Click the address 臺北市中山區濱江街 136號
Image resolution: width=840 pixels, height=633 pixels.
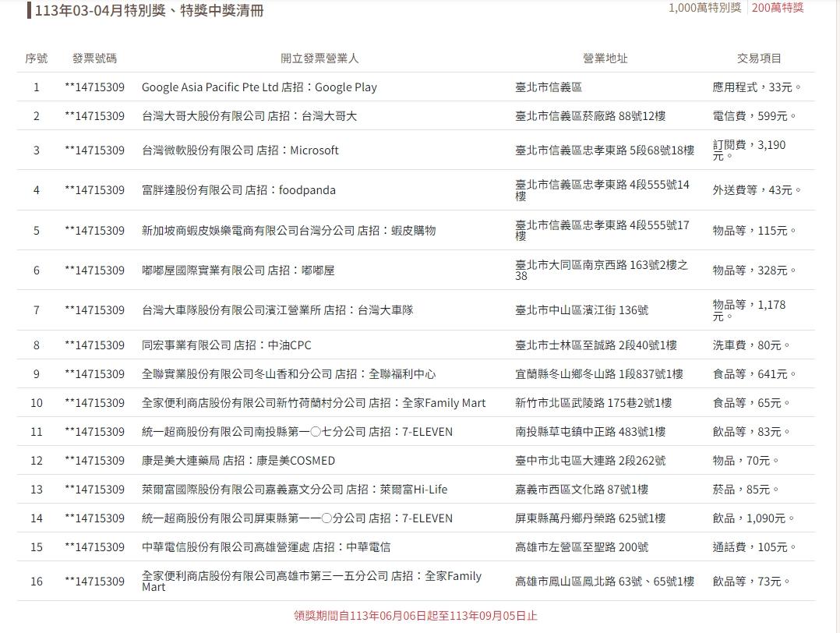pos(582,309)
